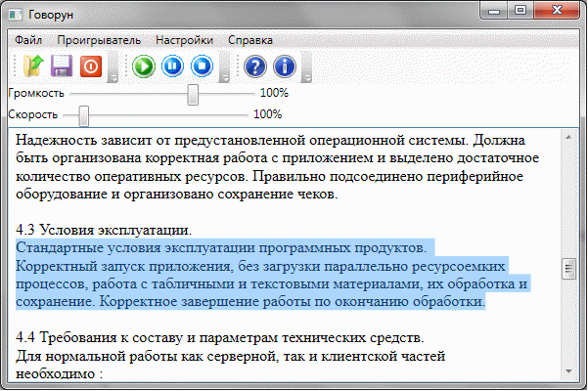This screenshot has width=588, height=391.
Task: Open the Файл menu
Action: coord(28,40)
